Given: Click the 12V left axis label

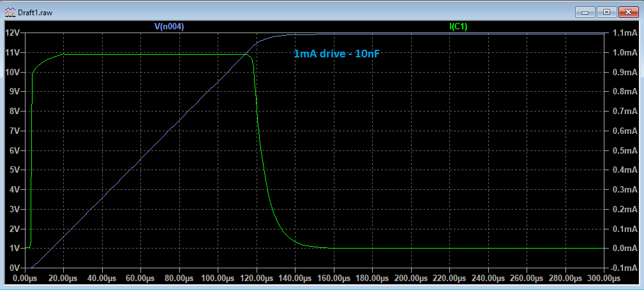Looking at the screenshot, I should tap(13, 33).
